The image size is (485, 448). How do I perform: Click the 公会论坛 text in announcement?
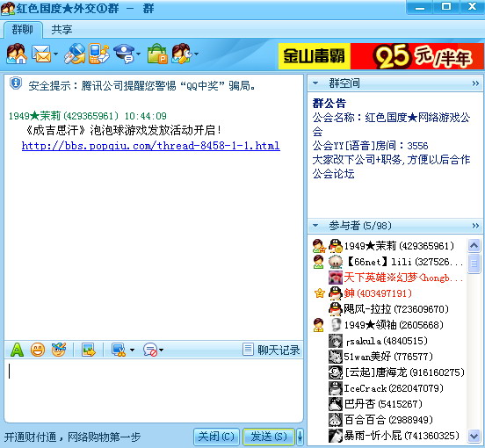(x=333, y=174)
